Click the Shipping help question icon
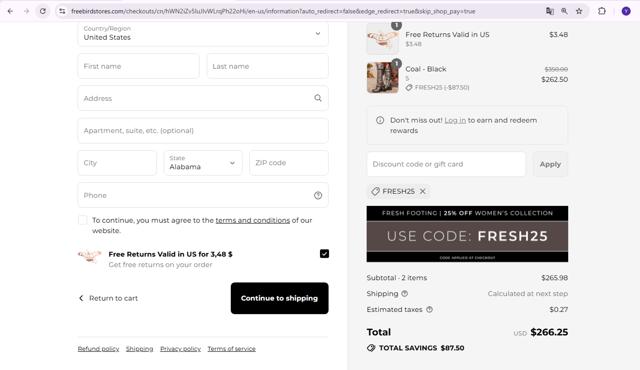 click(404, 294)
